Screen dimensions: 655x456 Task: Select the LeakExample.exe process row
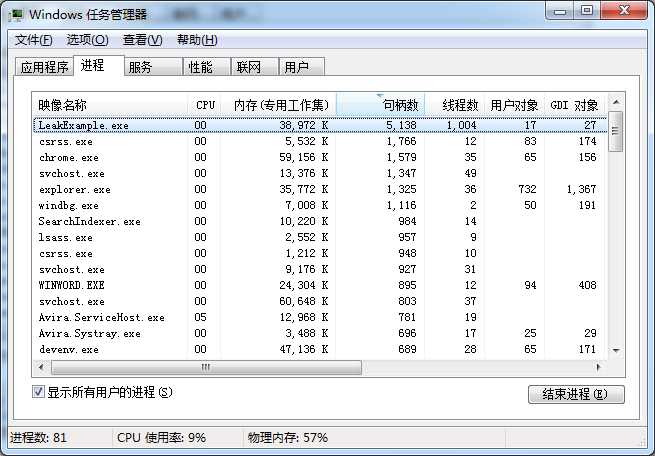[x=320, y=125]
